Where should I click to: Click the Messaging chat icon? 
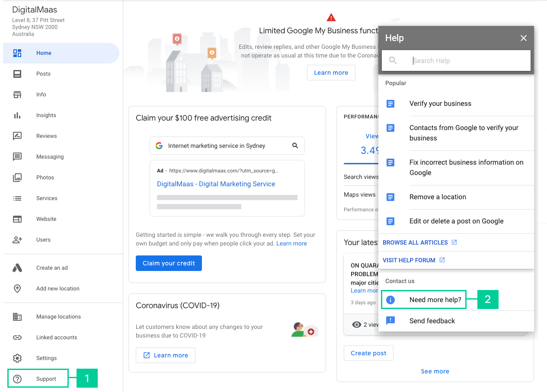tap(17, 157)
